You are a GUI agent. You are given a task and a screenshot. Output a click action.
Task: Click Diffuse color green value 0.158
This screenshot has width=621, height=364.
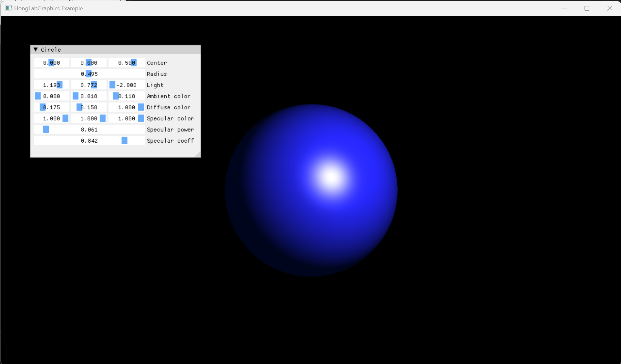point(89,107)
